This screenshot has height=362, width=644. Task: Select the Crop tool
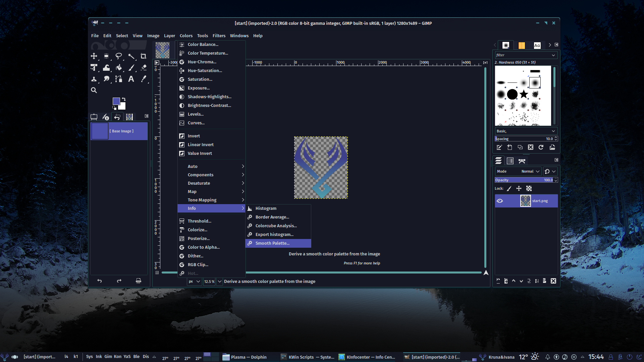click(x=144, y=56)
